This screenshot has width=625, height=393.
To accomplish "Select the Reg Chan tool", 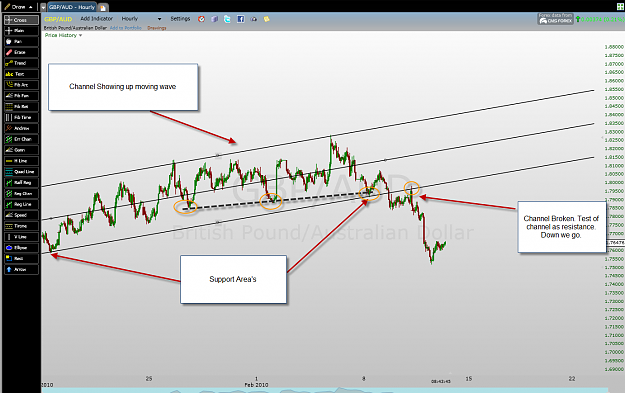I will coord(22,193).
